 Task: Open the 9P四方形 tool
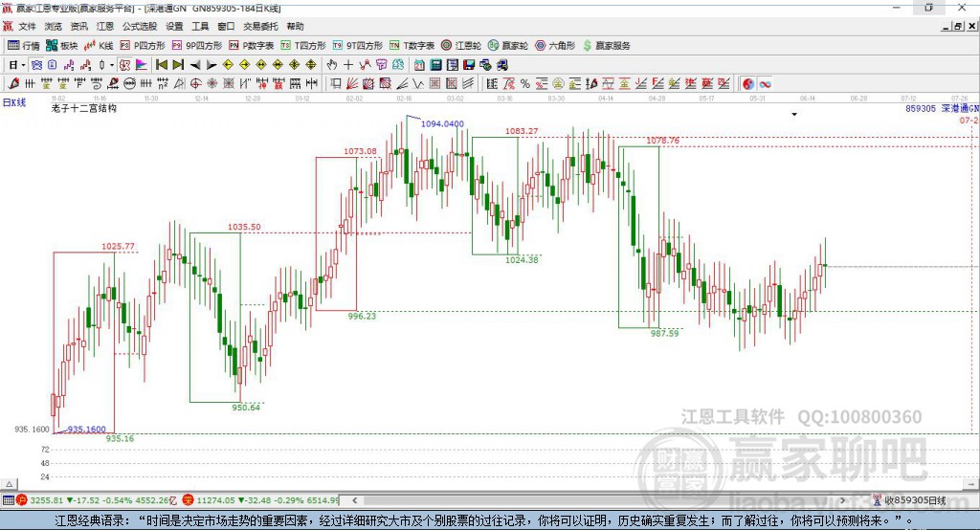coord(197,46)
